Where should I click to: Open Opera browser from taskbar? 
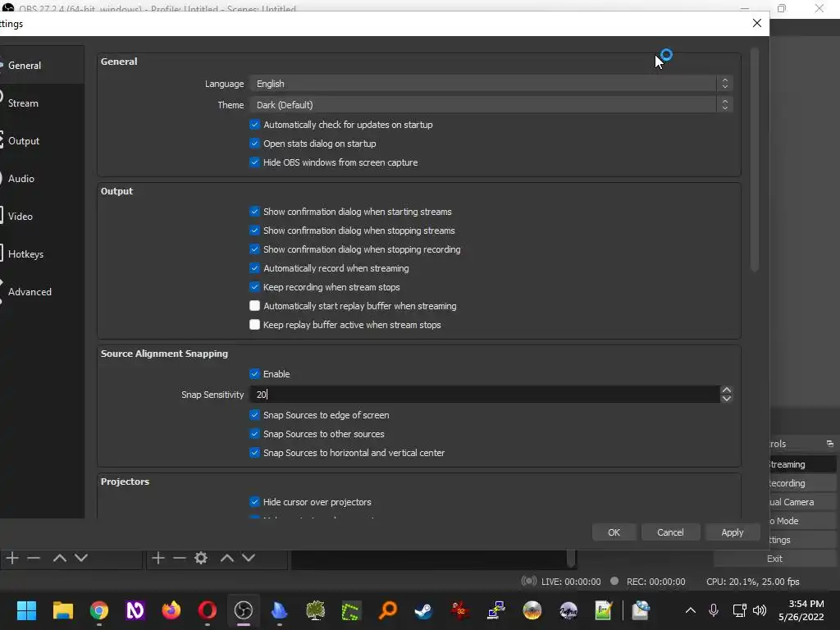[208, 610]
